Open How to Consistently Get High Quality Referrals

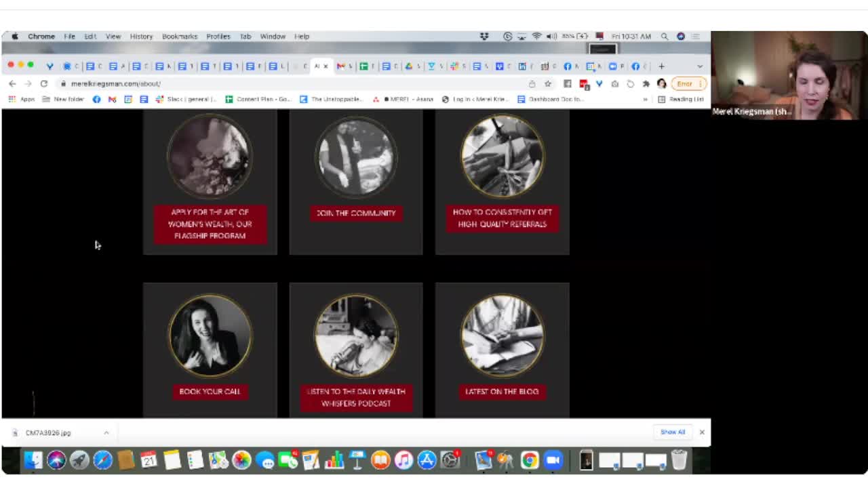[x=502, y=218]
